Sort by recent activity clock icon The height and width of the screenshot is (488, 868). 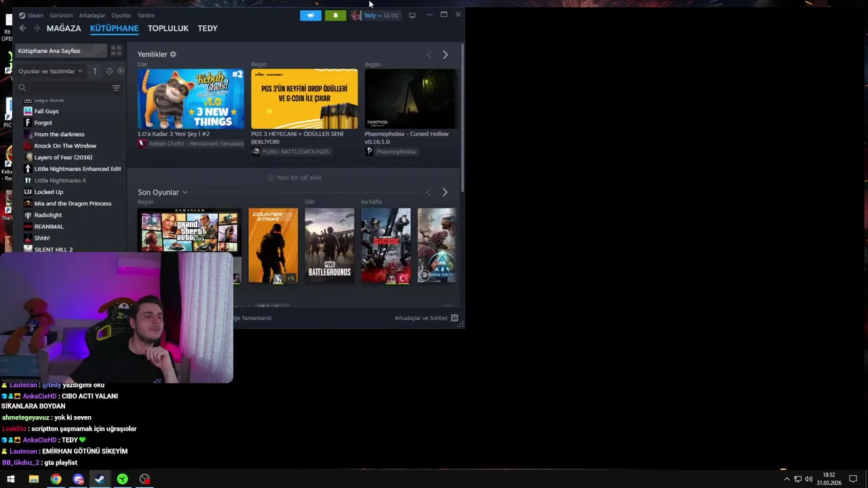pos(109,71)
